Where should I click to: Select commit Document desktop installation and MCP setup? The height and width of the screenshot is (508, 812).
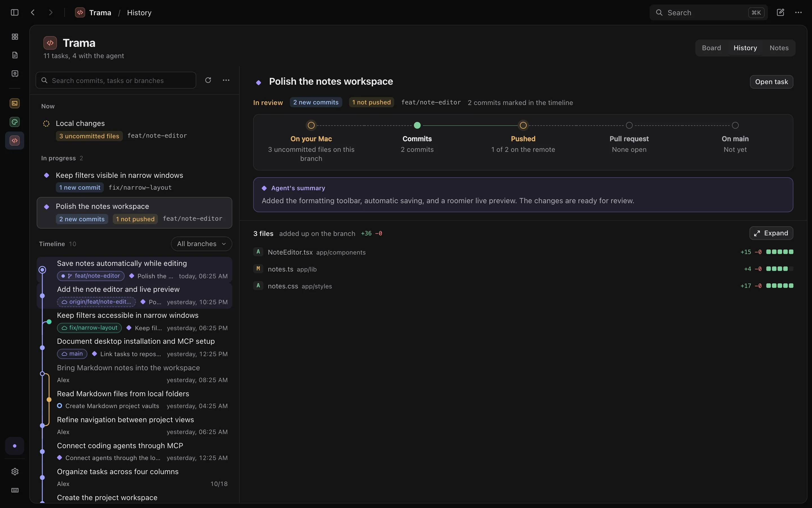pyautogui.click(x=134, y=347)
